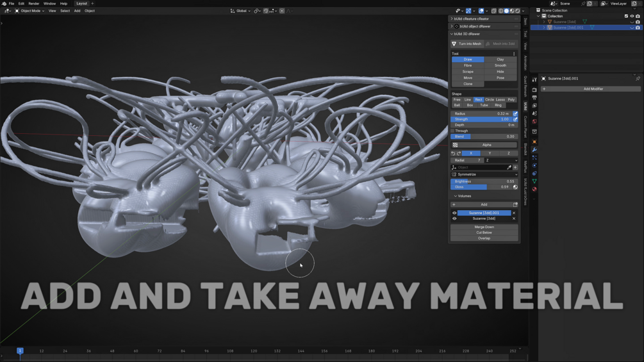The width and height of the screenshot is (644, 362).
Task: Adjust the Brightness slider
Action: click(x=484, y=181)
